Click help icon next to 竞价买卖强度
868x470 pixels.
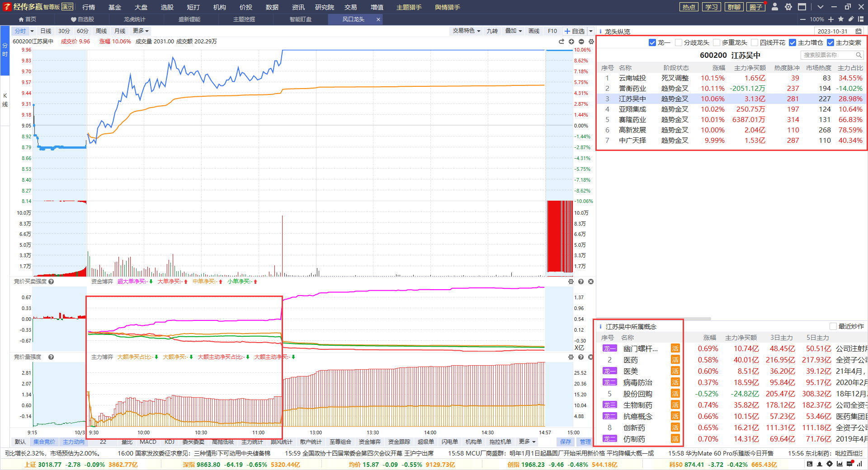51,282
